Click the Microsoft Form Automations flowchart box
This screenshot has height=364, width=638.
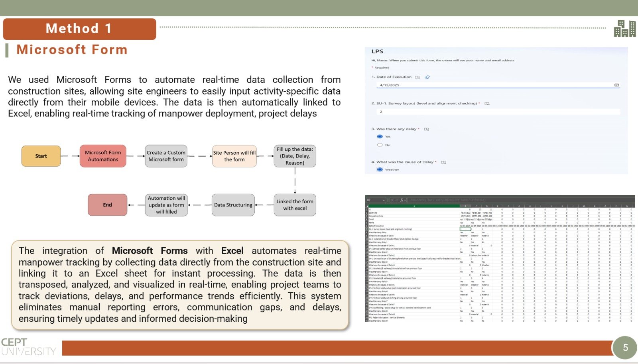tap(103, 156)
